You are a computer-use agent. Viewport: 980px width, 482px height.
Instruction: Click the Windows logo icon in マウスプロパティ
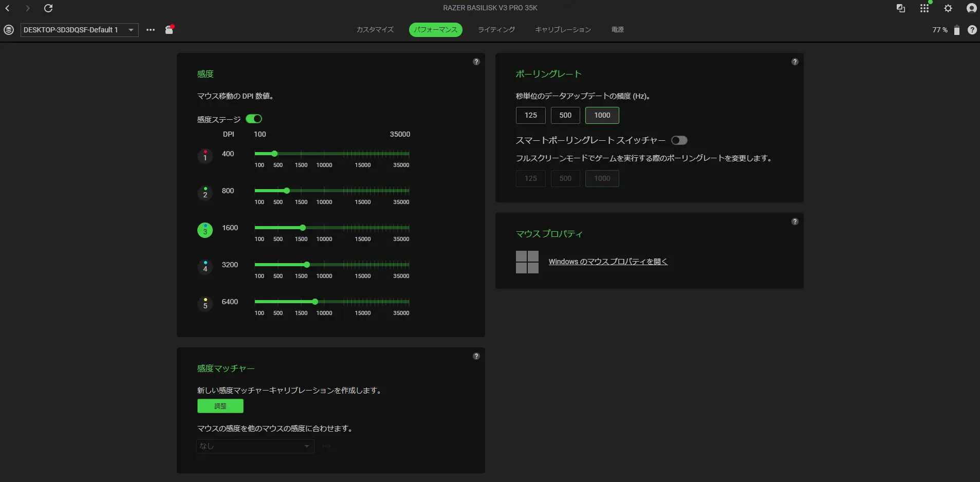pyautogui.click(x=527, y=262)
